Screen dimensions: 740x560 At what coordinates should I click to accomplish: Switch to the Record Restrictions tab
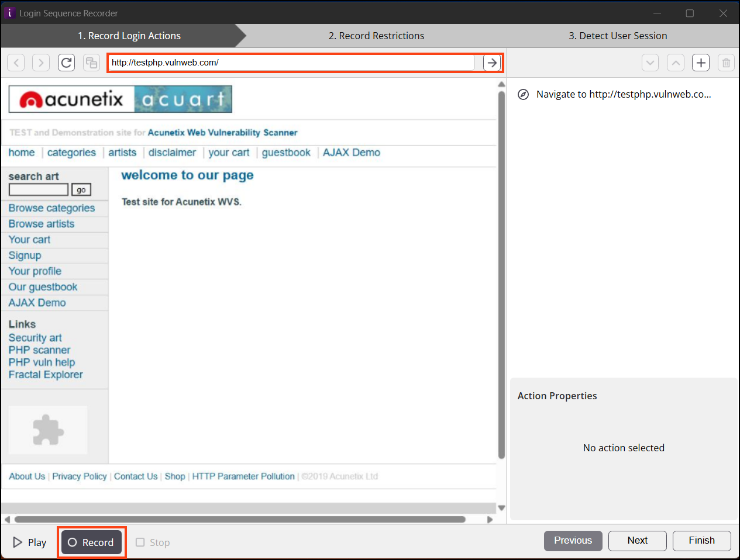click(376, 36)
